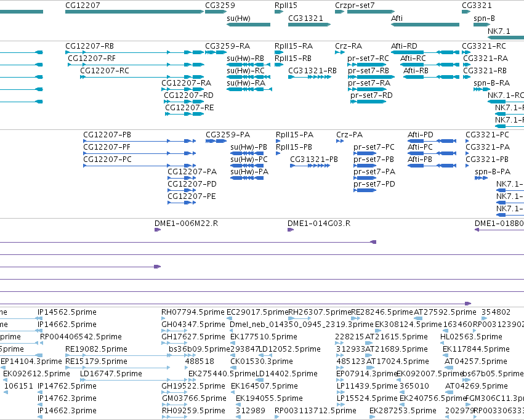The width and height of the screenshot is (524, 420).
Task: Click the NK7.1 gene label
Action: tap(499, 31)
